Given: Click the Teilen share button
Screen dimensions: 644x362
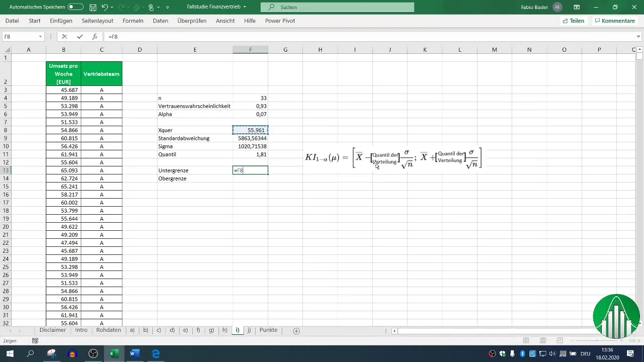Looking at the screenshot, I should (574, 21).
